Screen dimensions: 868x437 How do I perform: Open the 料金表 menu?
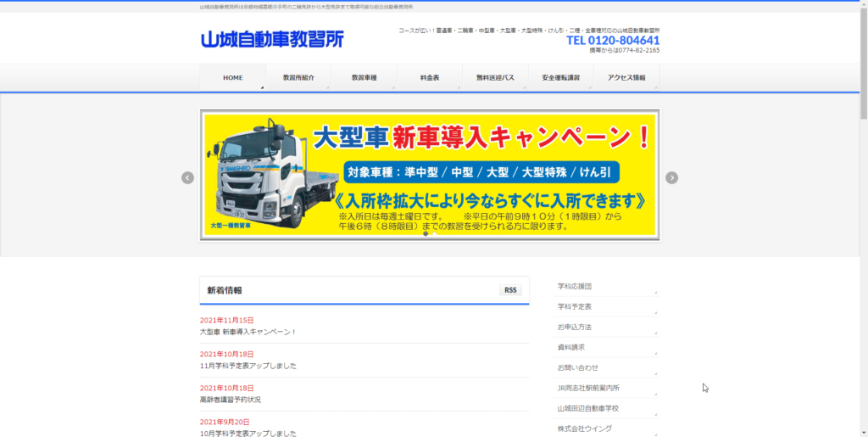[430, 77]
